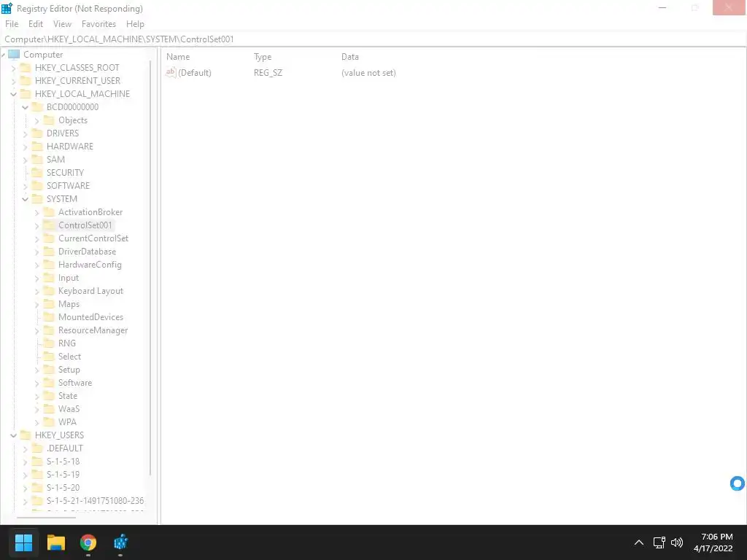The height and width of the screenshot is (560, 747).
Task: Select the Computer root icon
Action: [14, 54]
